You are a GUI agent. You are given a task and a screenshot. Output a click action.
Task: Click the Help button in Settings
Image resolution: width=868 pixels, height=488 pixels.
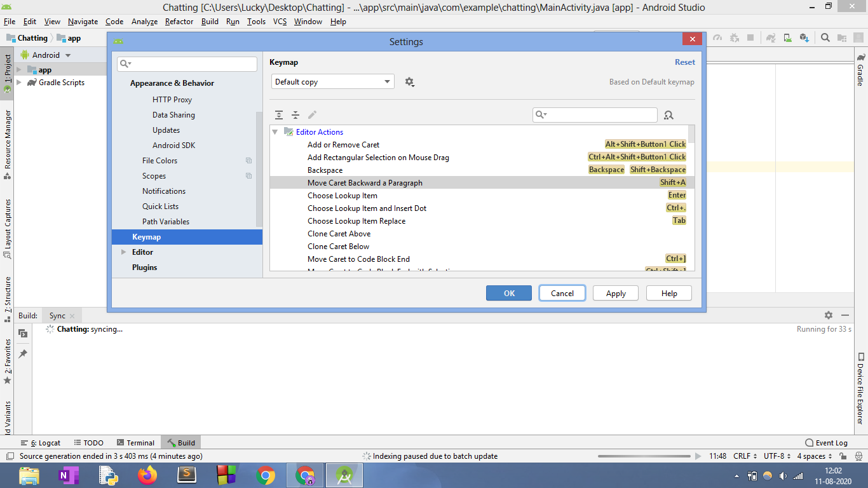click(669, 293)
